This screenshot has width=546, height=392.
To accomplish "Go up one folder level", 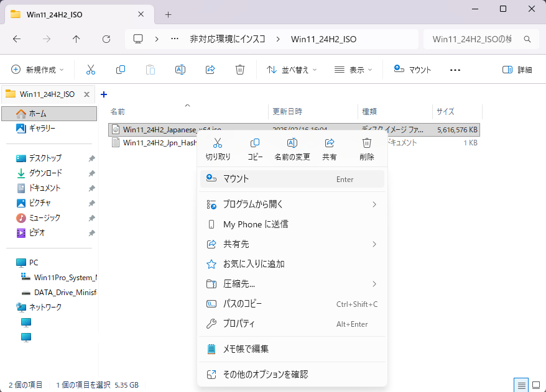I will (76, 39).
